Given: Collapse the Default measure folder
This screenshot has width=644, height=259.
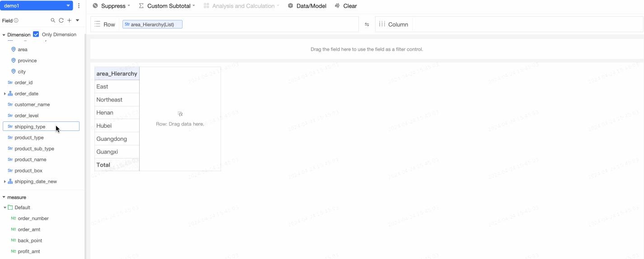Looking at the screenshot, I should 5,207.
